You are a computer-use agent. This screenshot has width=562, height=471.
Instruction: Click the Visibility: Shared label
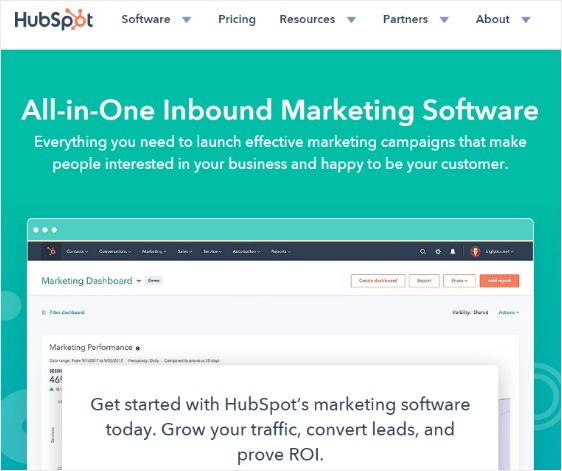point(470,313)
